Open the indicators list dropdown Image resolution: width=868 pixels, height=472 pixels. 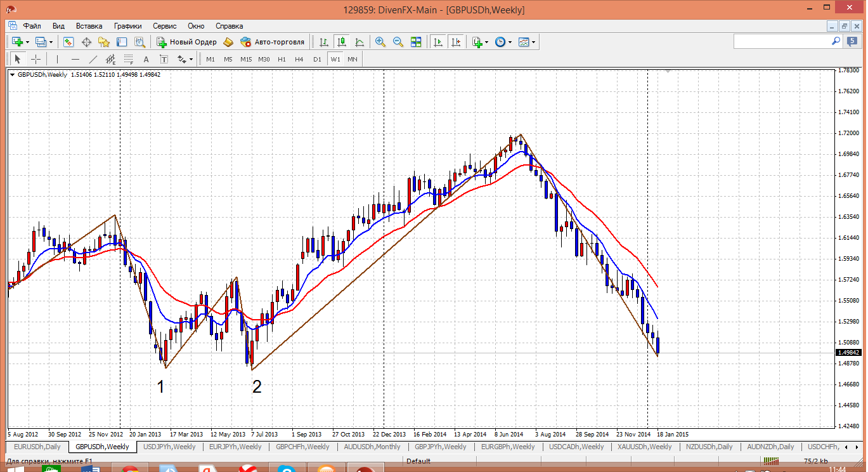pos(480,42)
